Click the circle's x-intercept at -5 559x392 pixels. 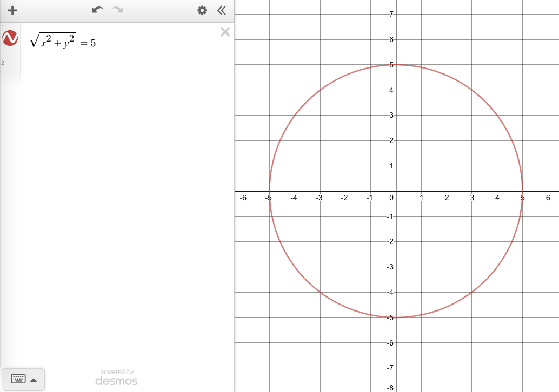[x=270, y=191]
